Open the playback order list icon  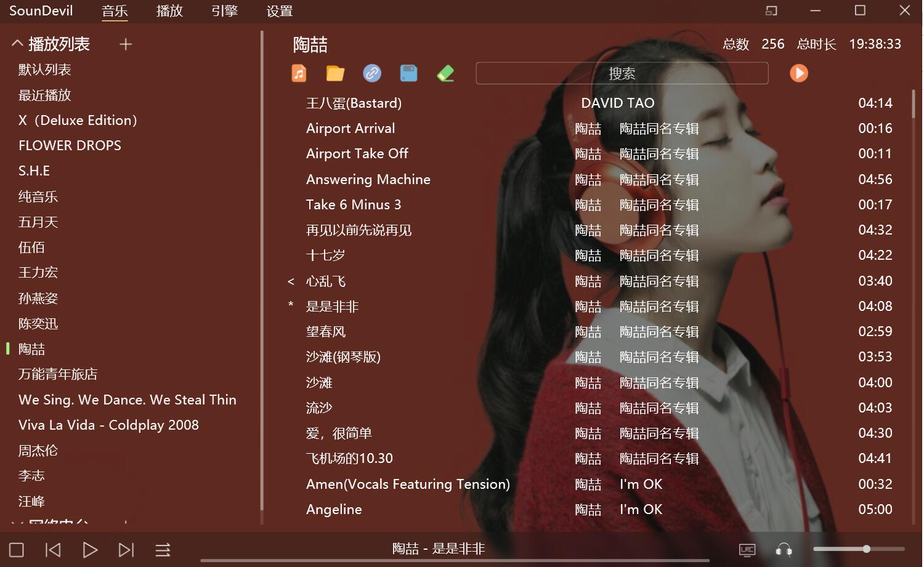[x=163, y=550]
